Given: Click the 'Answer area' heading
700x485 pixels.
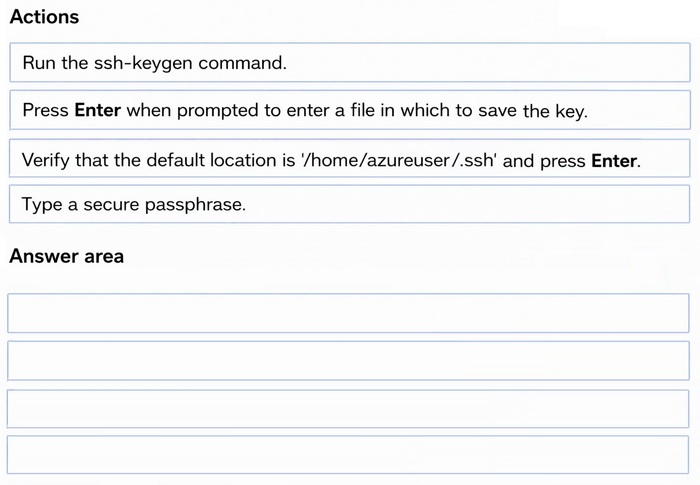Looking at the screenshot, I should [67, 256].
